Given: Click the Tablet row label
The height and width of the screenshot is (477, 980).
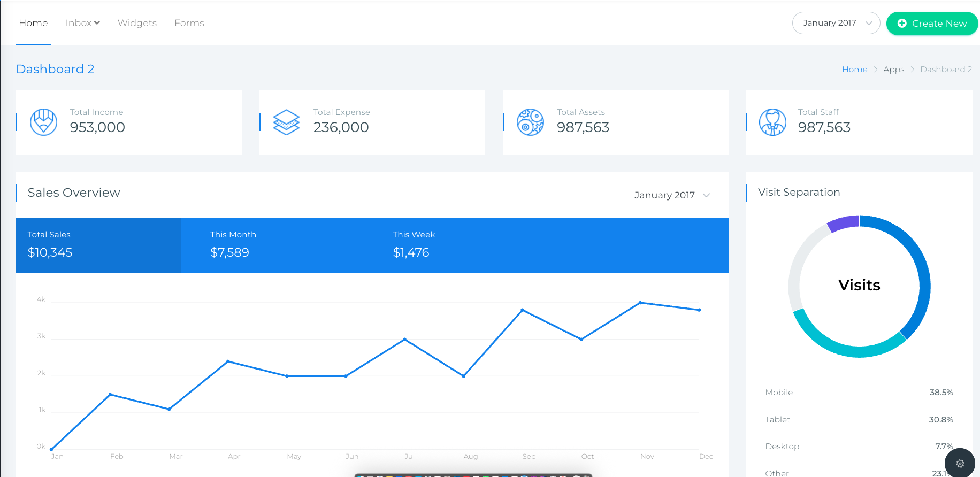Looking at the screenshot, I should click(x=777, y=420).
